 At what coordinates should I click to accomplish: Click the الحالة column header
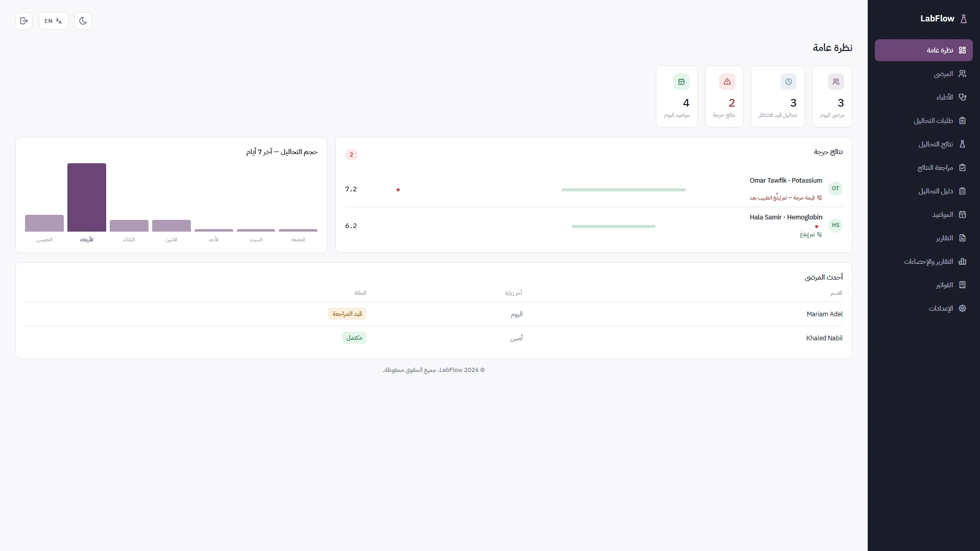tap(360, 293)
